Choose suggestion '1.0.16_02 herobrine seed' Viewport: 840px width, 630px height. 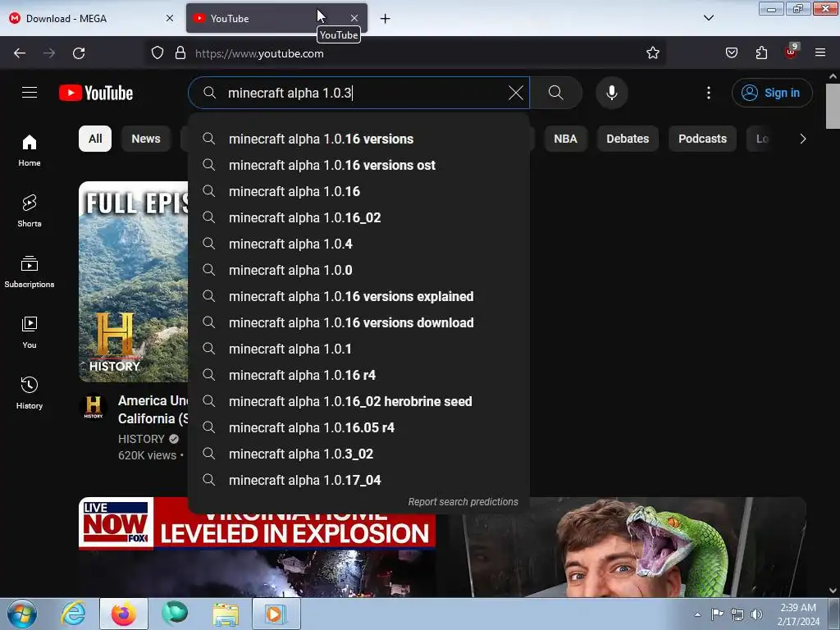click(359, 401)
